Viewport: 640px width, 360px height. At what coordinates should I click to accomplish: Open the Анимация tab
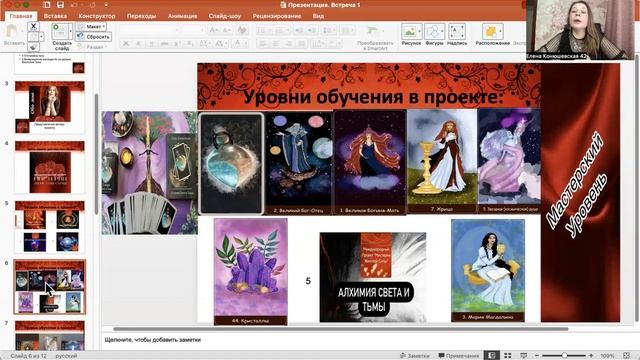[x=182, y=16]
